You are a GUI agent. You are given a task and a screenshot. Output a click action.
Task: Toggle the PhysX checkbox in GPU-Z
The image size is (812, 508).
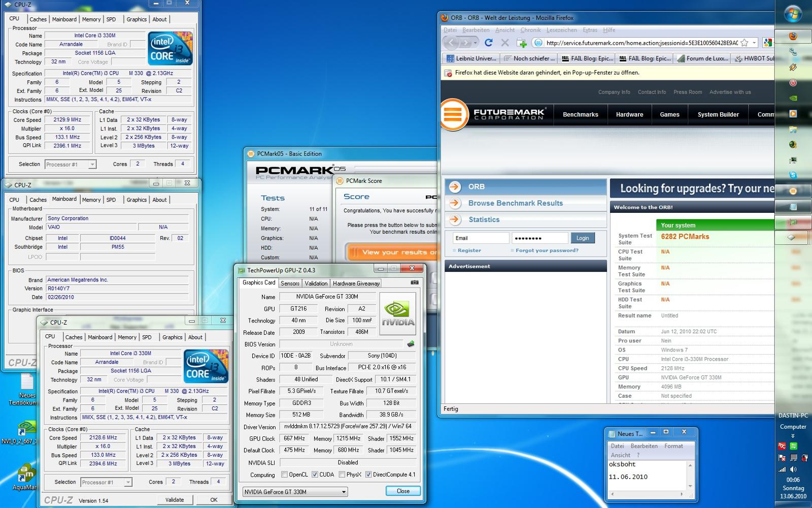pyautogui.click(x=342, y=474)
